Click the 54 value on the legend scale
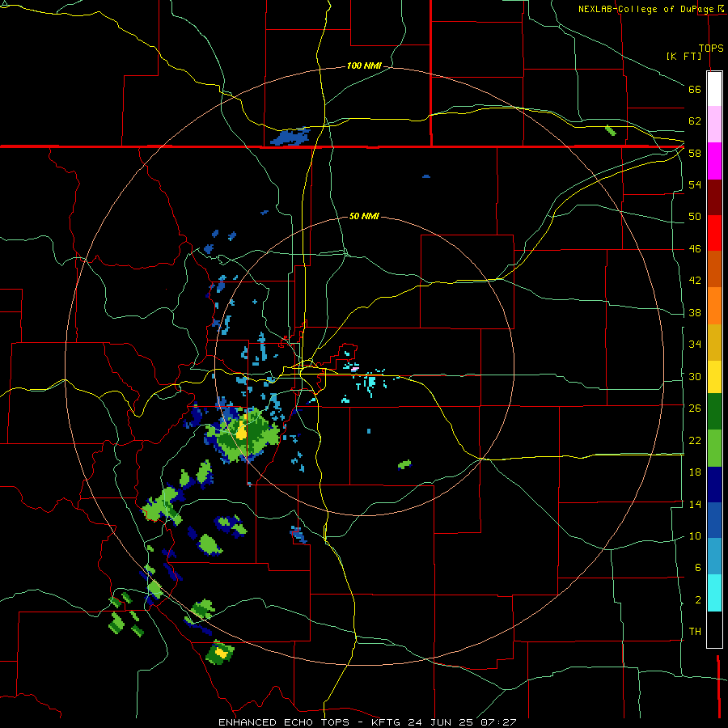 695,184
